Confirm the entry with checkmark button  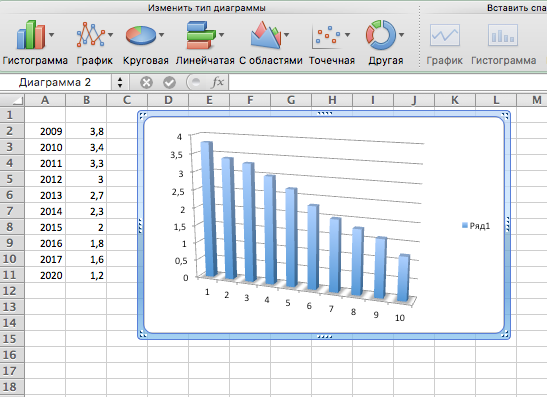coord(169,83)
